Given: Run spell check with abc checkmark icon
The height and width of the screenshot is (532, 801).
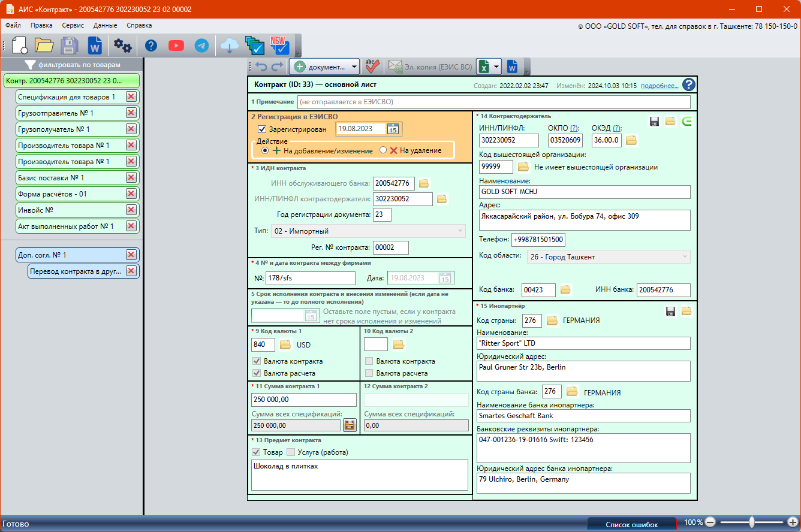Looking at the screenshot, I should 373,66.
